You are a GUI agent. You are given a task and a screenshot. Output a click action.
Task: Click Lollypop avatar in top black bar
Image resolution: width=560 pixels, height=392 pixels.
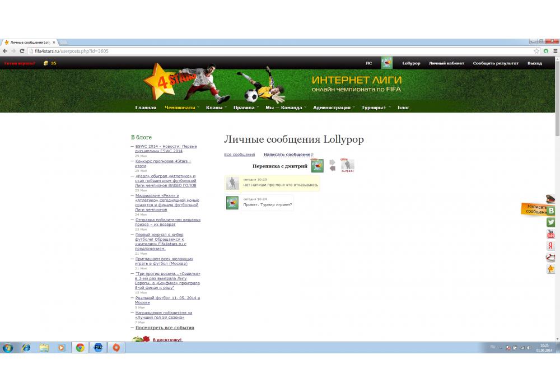(x=387, y=63)
